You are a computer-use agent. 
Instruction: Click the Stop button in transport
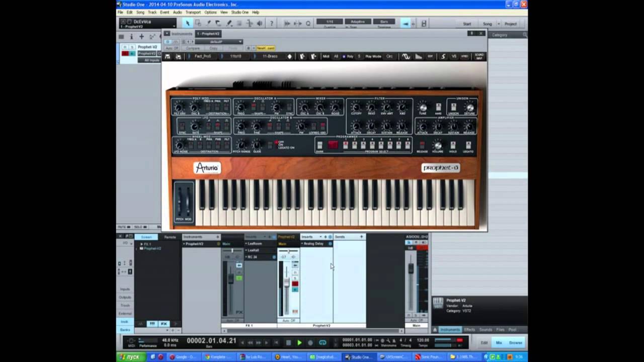point(288,342)
